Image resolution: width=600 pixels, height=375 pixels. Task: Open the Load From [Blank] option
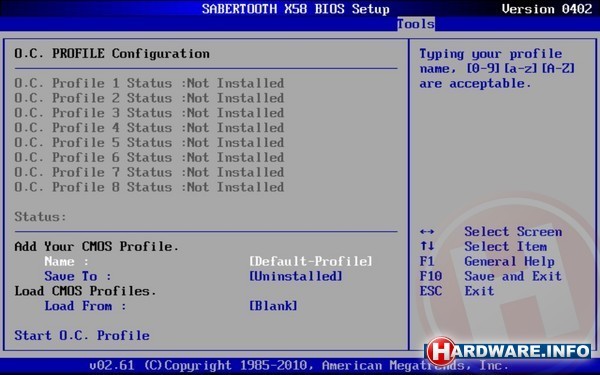[273, 306]
